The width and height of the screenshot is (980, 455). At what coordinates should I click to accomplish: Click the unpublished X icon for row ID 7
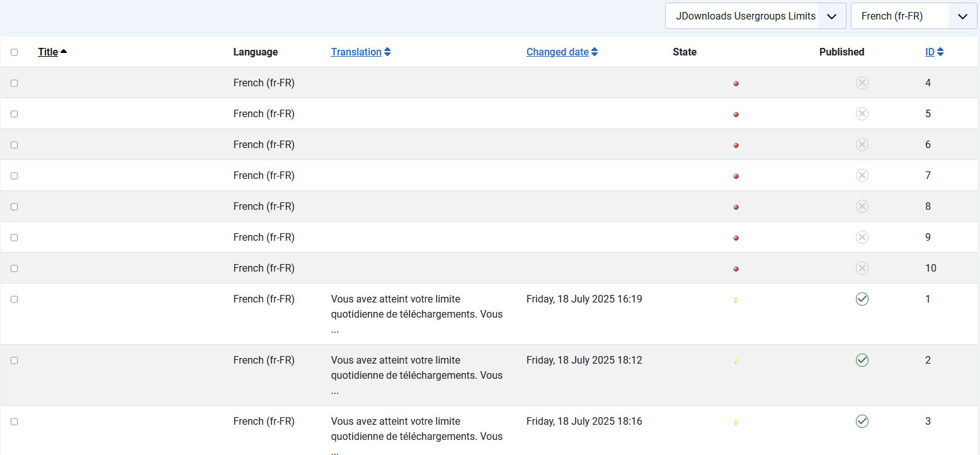tap(862, 175)
